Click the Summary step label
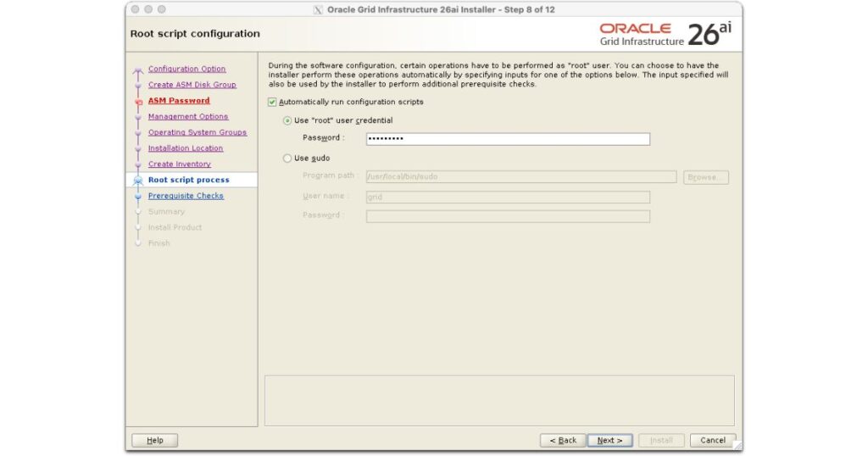Viewport: 868px width, 456px height. tap(166, 212)
